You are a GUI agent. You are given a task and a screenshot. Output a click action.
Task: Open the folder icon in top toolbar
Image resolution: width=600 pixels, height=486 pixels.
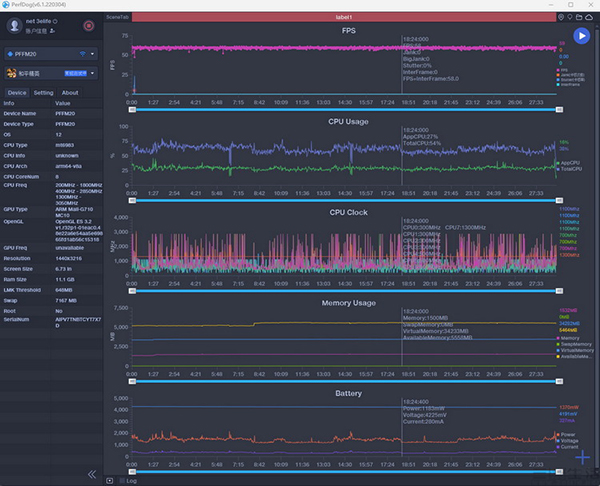coord(577,18)
